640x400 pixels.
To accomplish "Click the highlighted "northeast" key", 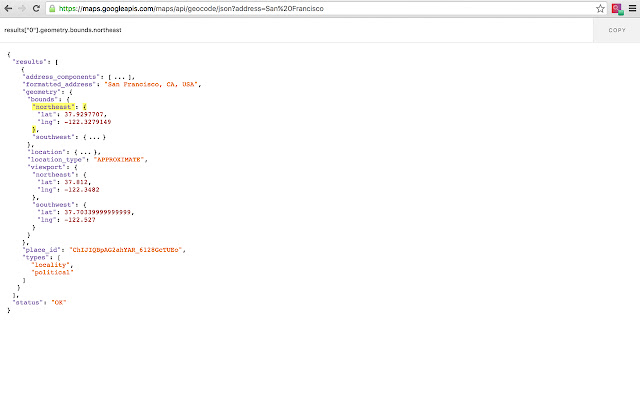I will pos(53,107).
